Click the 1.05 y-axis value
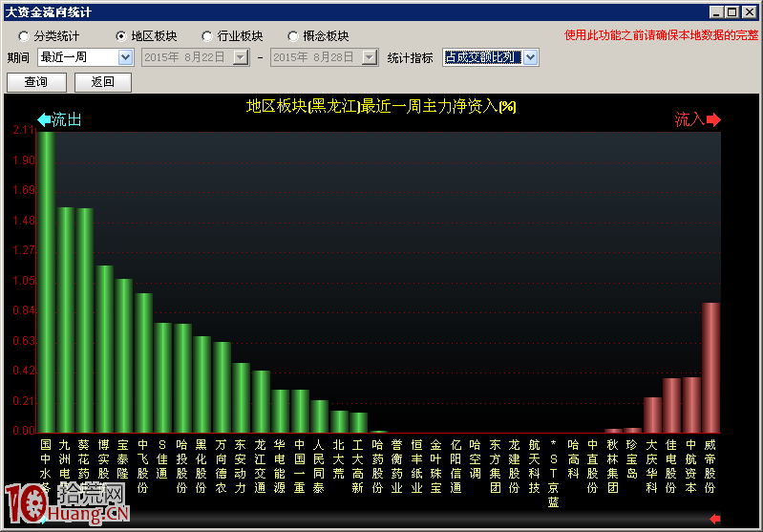 click(24, 281)
